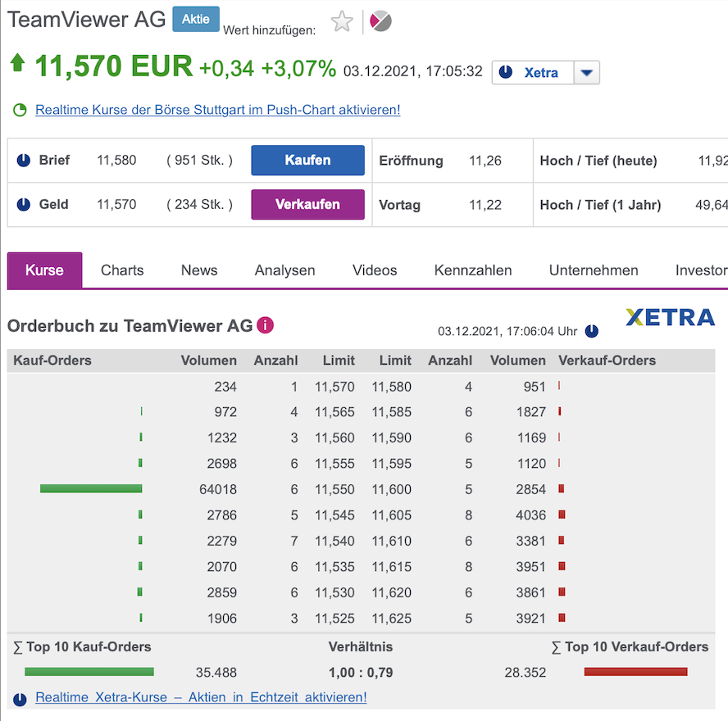The image size is (728, 721).
Task: Click Top 10 Verkauf-Orders sum 28.352
Action: tap(526, 673)
